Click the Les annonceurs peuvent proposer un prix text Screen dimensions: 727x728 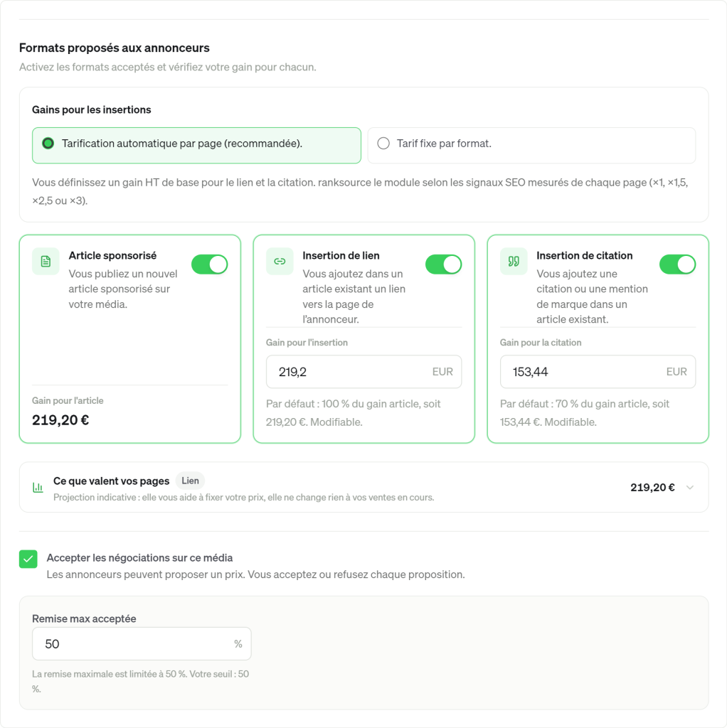tap(255, 574)
